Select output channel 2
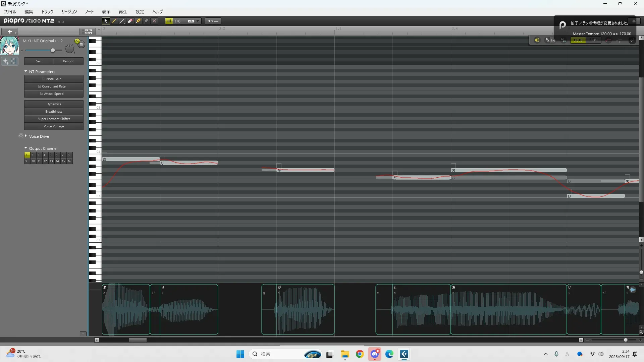 pyautogui.click(x=33, y=155)
